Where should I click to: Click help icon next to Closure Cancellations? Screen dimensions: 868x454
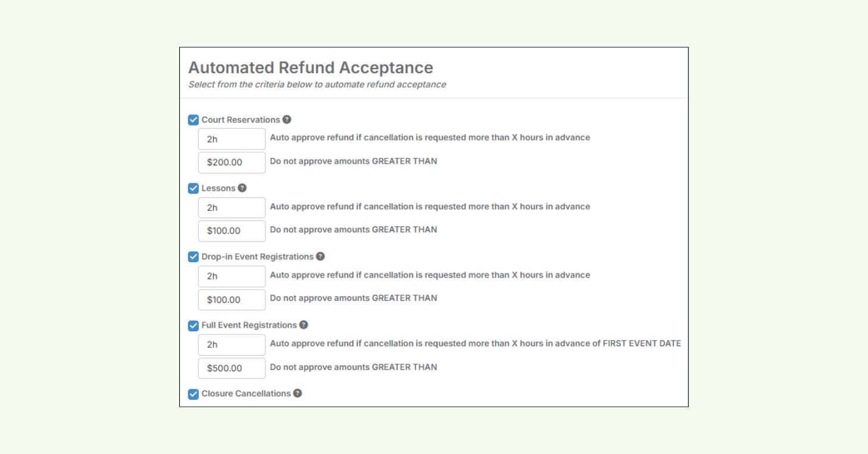298,393
